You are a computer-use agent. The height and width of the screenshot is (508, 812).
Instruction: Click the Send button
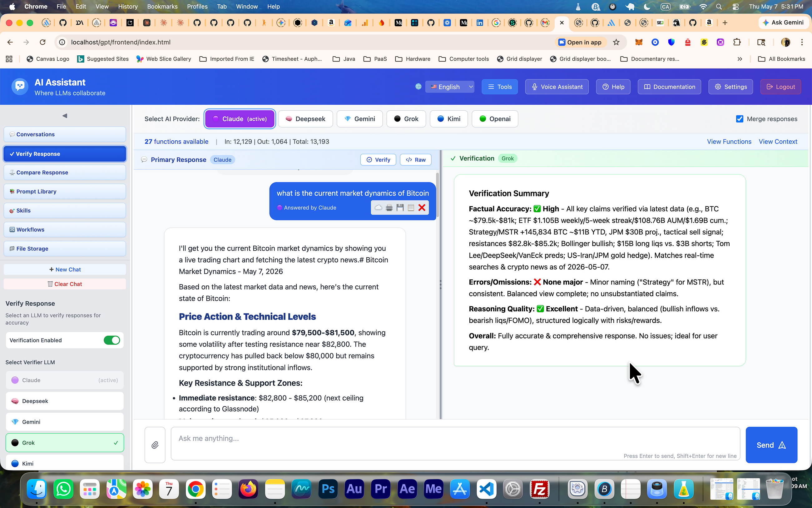click(771, 445)
